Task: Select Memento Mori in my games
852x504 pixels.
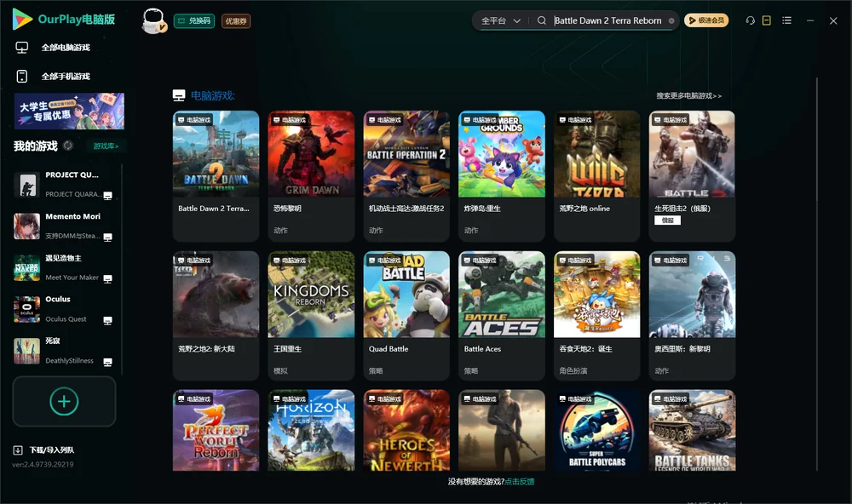Action: (64, 226)
